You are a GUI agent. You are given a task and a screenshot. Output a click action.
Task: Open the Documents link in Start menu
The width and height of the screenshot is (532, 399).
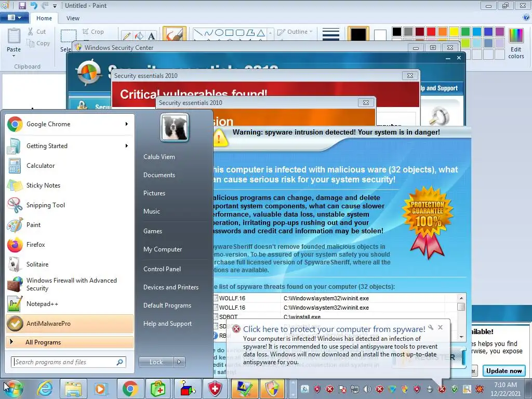click(x=159, y=175)
